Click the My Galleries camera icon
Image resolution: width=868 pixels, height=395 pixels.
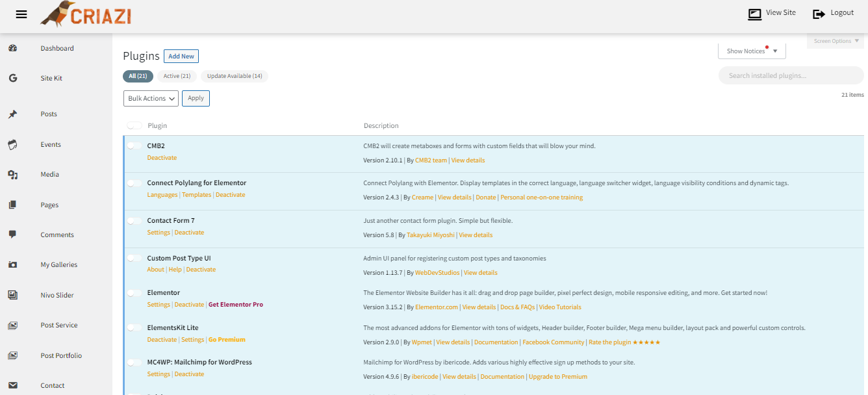(x=12, y=265)
